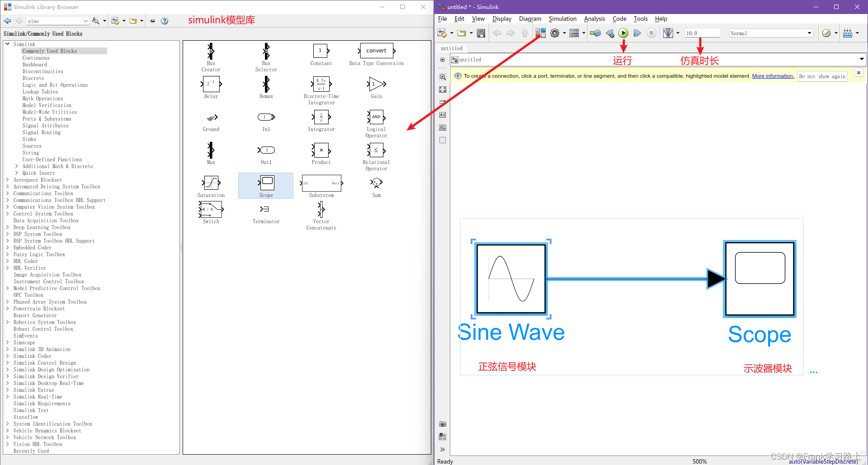
Task: Select the Scope block in the library
Action: [266, 186]
